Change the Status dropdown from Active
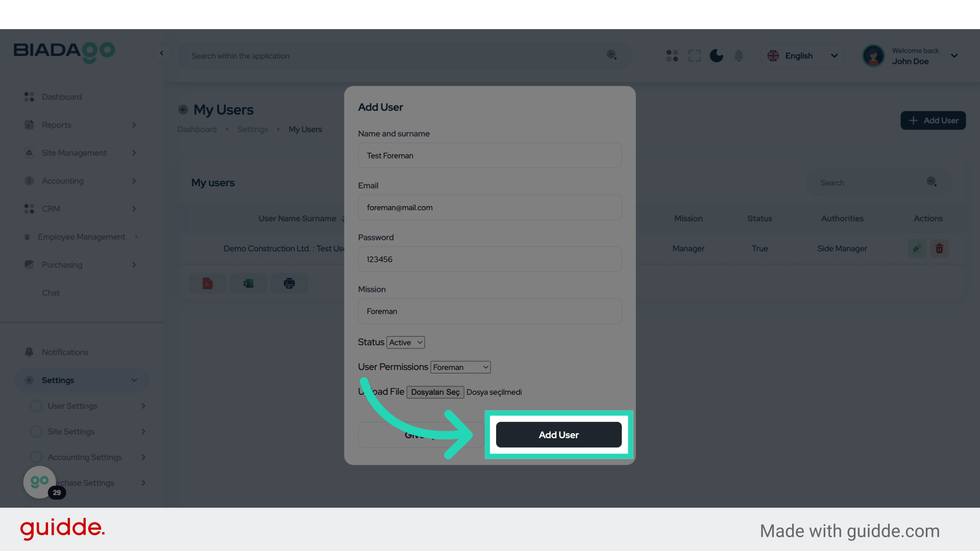 pyautogui.click(x=405, y=342)
